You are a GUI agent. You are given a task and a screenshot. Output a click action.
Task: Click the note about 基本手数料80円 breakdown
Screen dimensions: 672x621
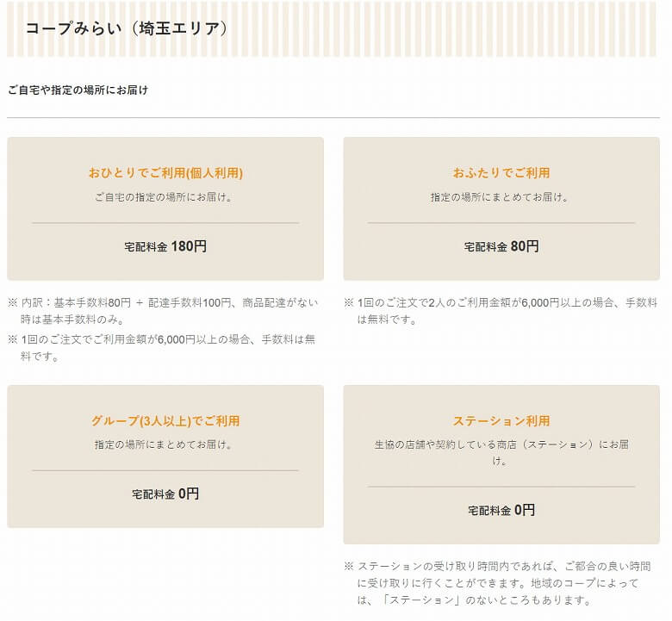pos(163,311)
